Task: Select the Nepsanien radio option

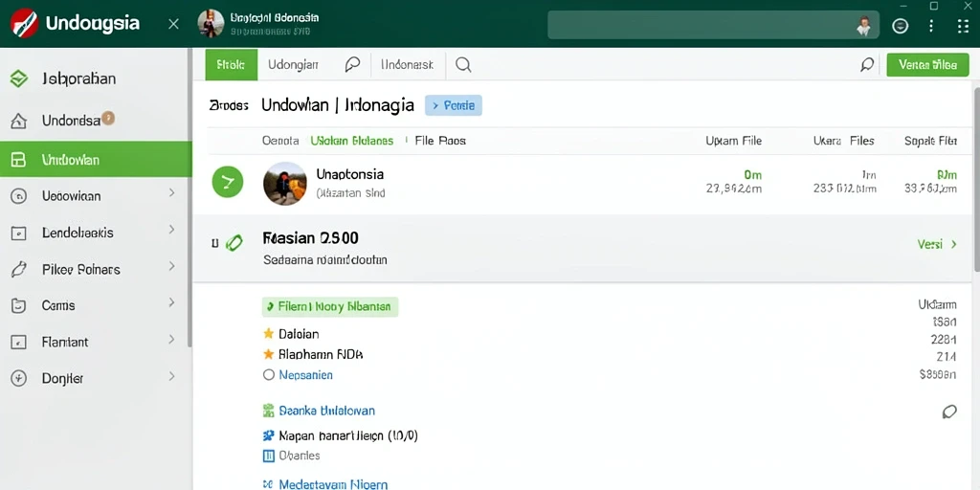Action: (x=269, y=375)
